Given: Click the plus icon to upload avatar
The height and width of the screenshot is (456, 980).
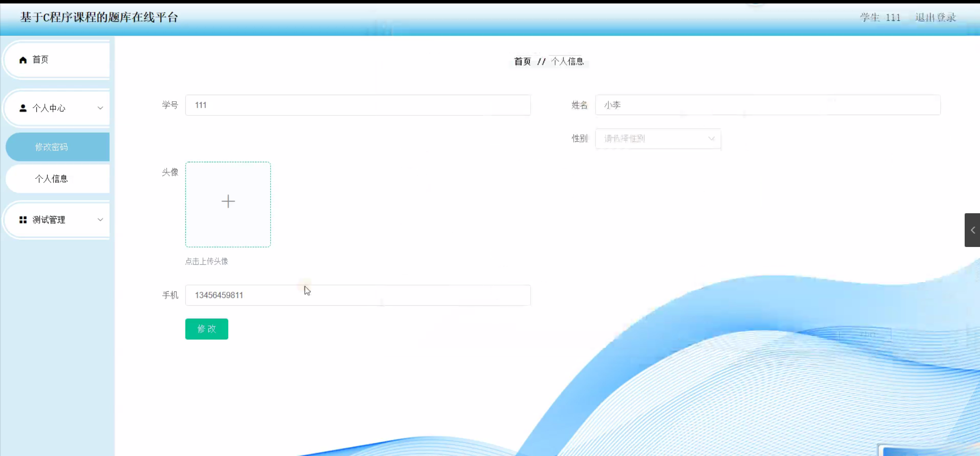Looking at the screenshot, I should [228, 201].
